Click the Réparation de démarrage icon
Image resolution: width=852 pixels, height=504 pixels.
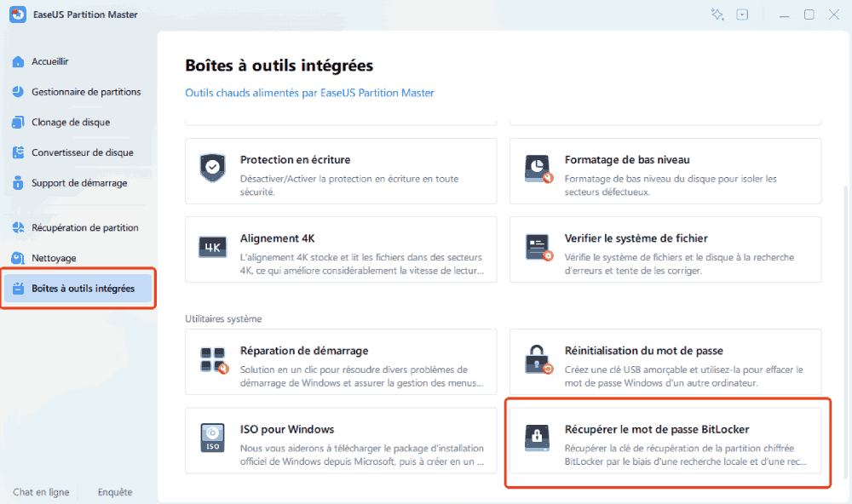click(214, 361)
